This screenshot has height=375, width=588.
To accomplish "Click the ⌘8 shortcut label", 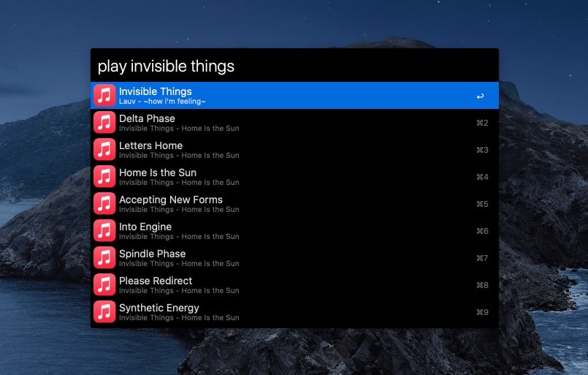I will tap(482, 285).
